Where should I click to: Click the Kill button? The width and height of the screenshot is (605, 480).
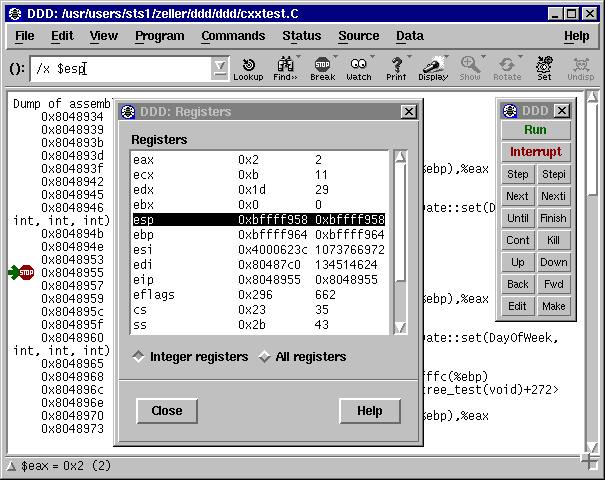click(554, 240)
